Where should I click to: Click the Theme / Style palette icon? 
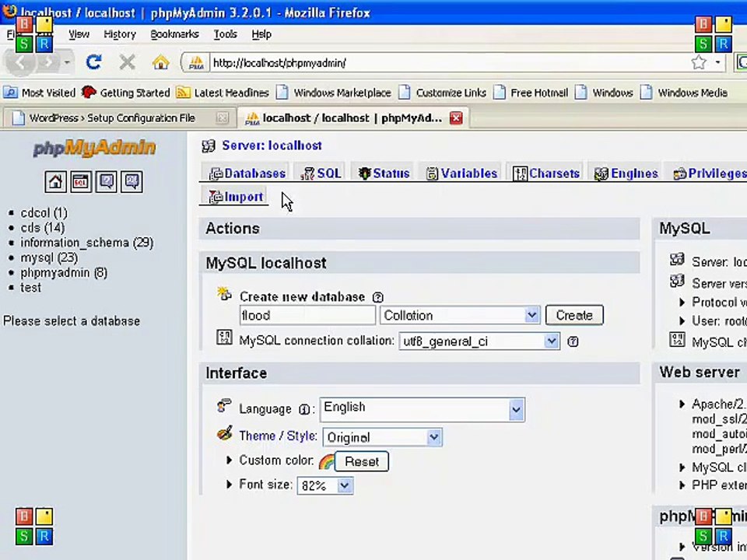tap(224, 433)
